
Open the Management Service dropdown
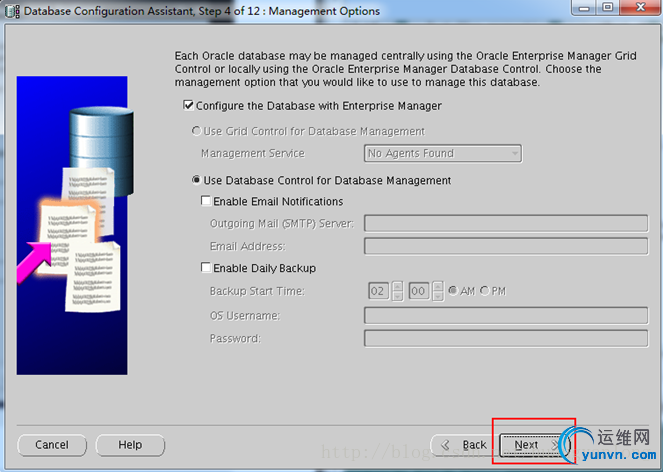pyautogui.click(x=443, y=154)
